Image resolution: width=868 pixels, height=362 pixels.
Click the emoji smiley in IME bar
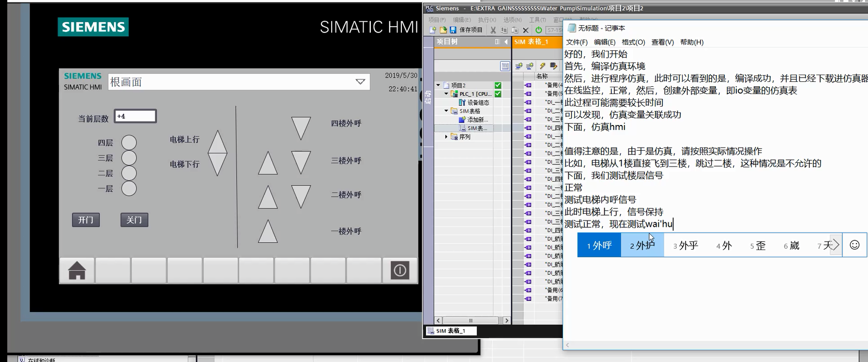tap(855, 245)
